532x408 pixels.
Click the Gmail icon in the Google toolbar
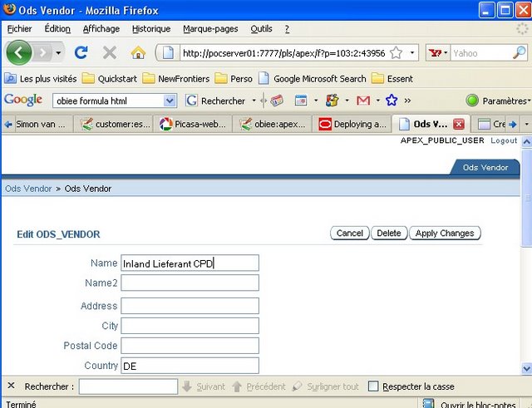coord(362,101)
